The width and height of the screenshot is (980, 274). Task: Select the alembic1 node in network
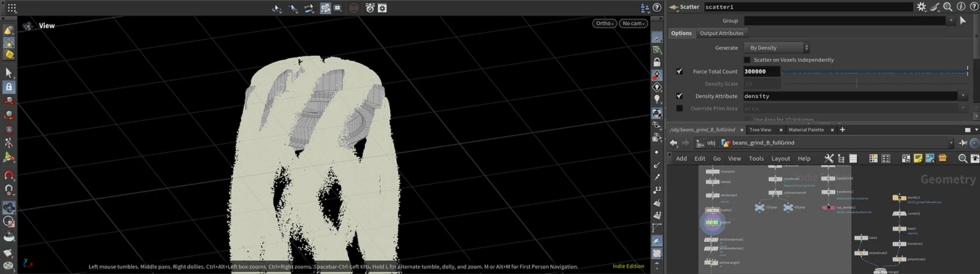click(899, 198)
